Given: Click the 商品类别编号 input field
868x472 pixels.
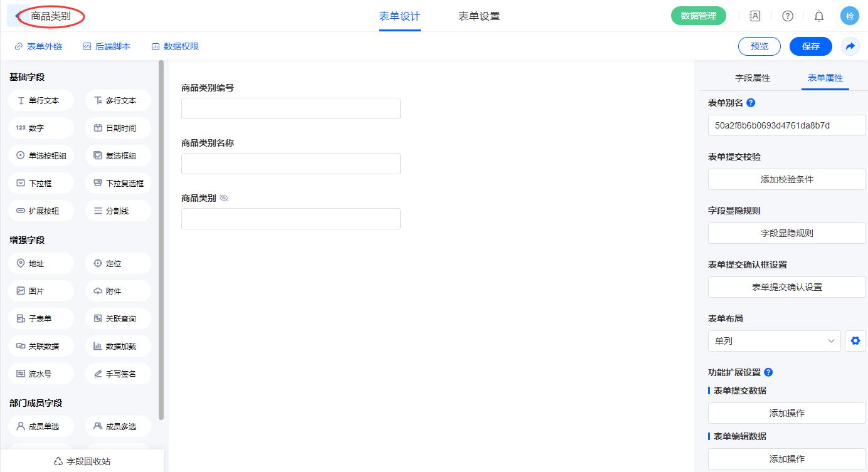Looking at the screenshot, I should [x=290, y=108].
